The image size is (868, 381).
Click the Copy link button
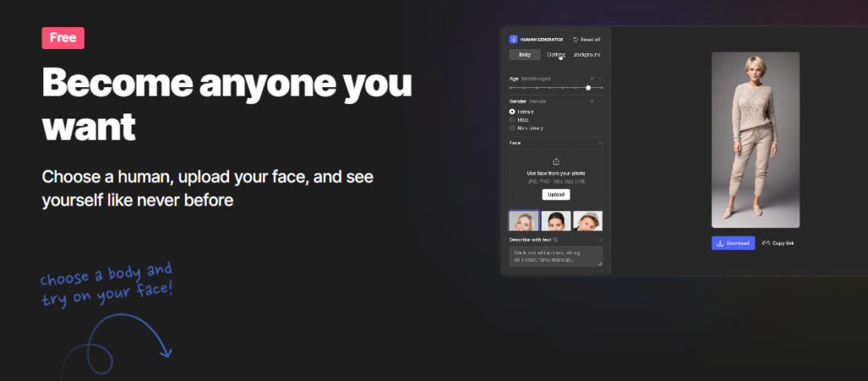pos(778,243)
